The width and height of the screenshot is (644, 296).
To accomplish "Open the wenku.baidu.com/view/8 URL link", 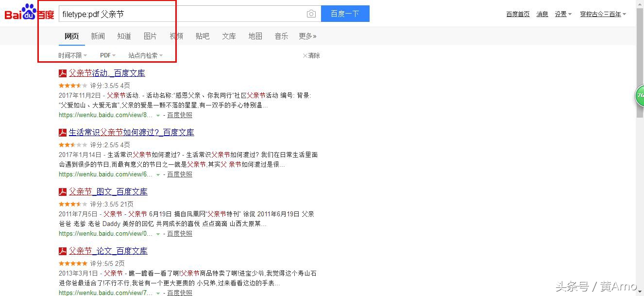I will click(x=106, y=115).
